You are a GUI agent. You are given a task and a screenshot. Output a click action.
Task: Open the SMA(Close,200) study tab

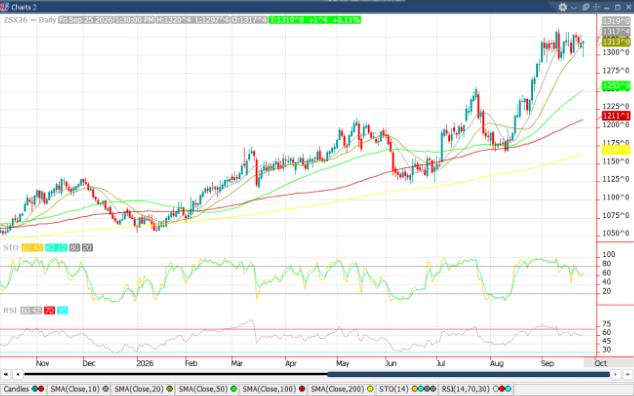tap(342, 389)
